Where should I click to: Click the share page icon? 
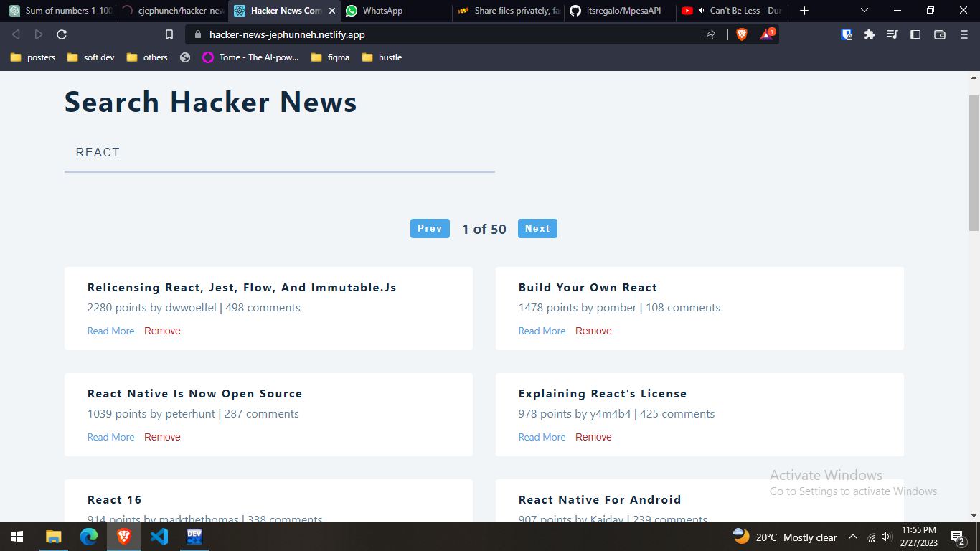coord(707,34)
